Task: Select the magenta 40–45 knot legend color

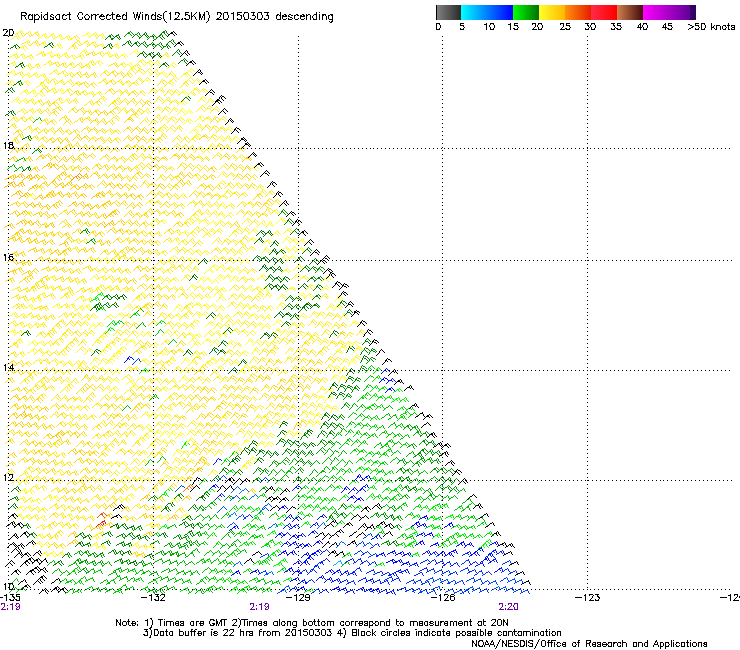Action: click(656, 12)
